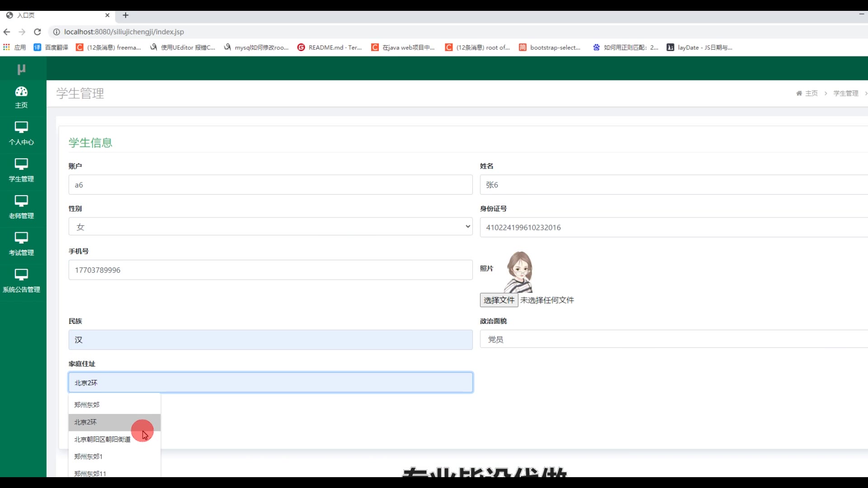Image resolution: width=868 pixels, height=488 pixels.
Task: Open 政治面貌 dropdown showing 党员
Action: (x=674, y=339)
